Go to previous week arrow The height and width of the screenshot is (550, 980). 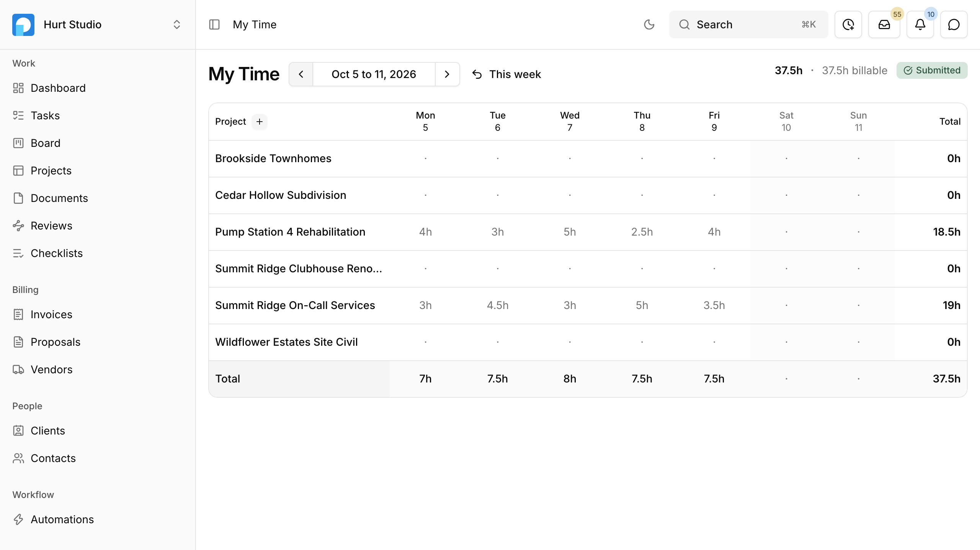pyautogui.click(x=301, y=74)
